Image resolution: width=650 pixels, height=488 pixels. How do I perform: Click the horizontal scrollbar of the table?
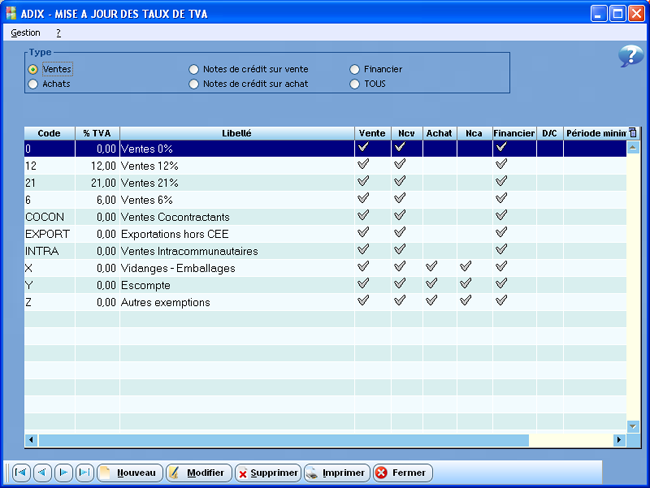282,440
